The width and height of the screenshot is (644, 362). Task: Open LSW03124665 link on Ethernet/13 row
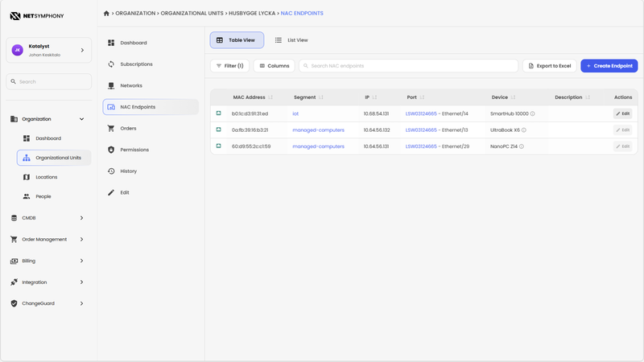(x=421, y=130)
